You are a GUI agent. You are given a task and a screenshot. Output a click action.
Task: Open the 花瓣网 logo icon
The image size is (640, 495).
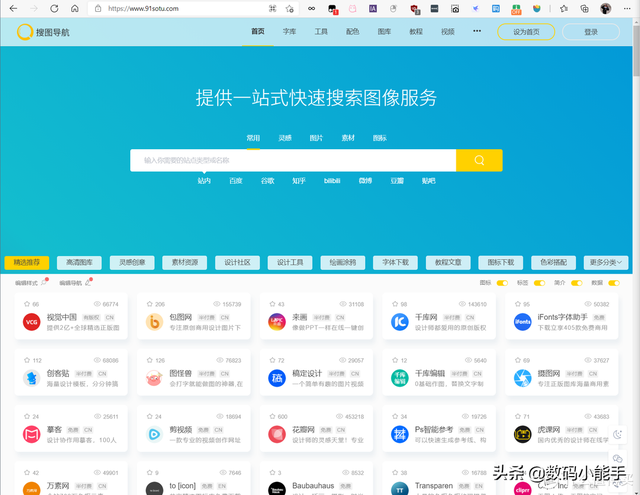[x=277, y=434]
